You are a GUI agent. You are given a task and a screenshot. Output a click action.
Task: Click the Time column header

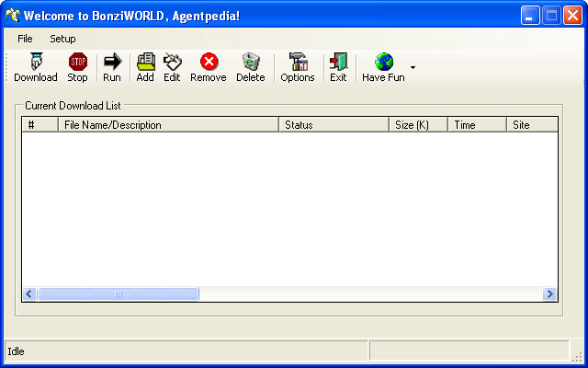tap(478, 125)
